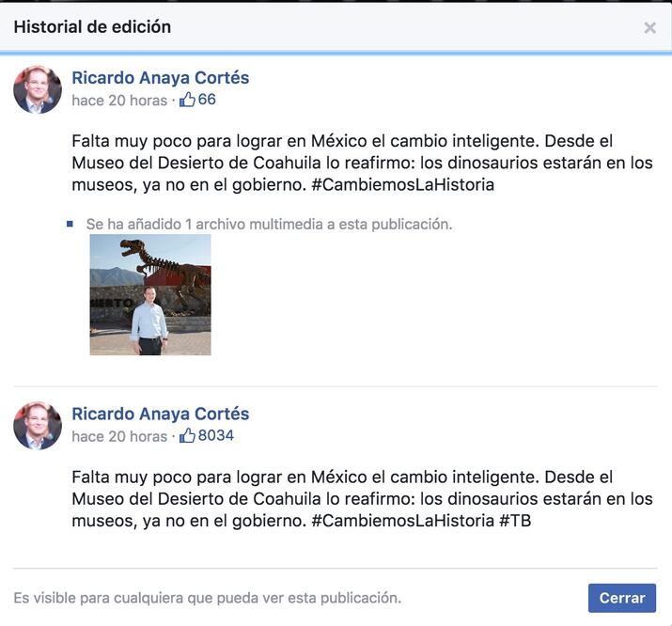Viewport: 672px width, 626px height.
Task: Open the second Ricardo Anaya Cortés name link
Action: (x=161, y=414)
